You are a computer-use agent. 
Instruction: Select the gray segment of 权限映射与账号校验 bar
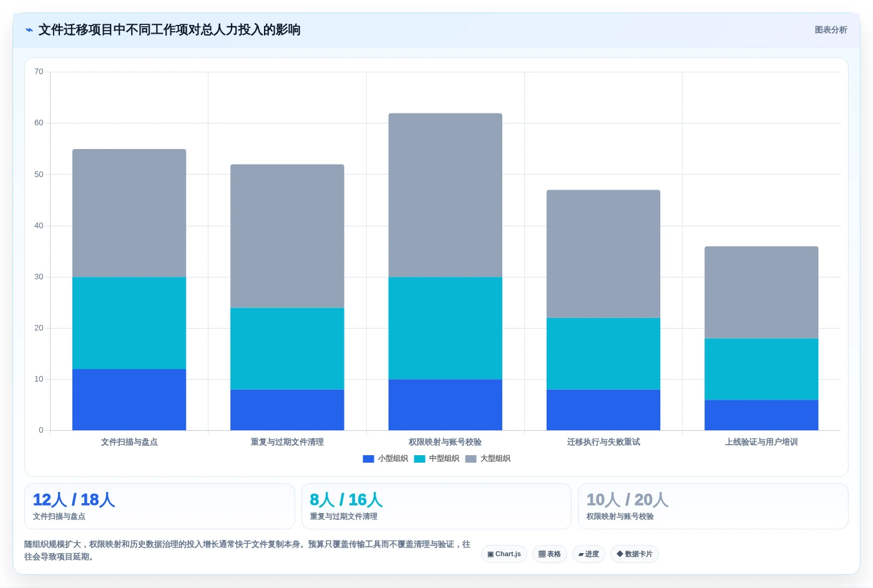tap(445, 195)
